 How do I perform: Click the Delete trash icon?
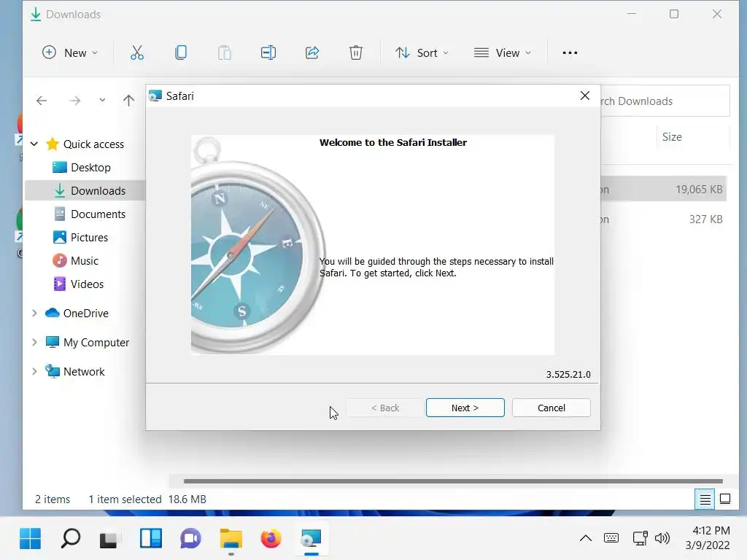click(356, 52)
